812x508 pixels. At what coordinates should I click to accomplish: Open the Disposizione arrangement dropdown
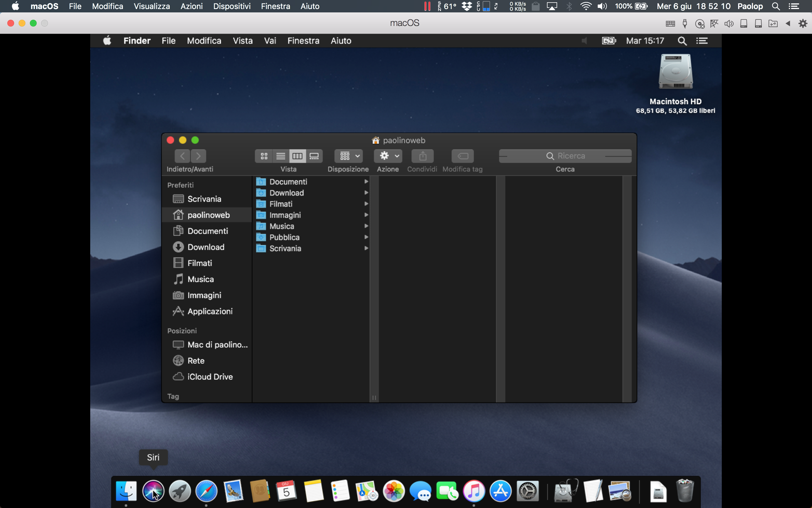point(348,156)
